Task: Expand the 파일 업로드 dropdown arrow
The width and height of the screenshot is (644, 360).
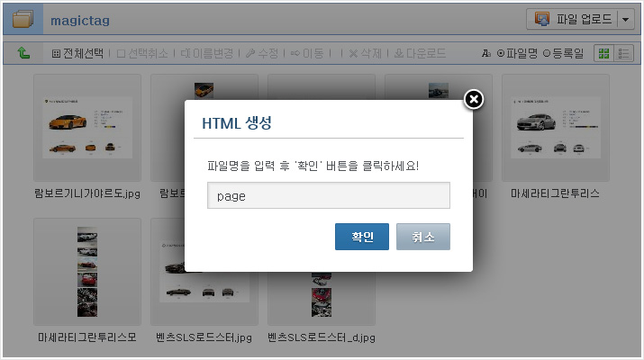Action: [x=625, y=19]
